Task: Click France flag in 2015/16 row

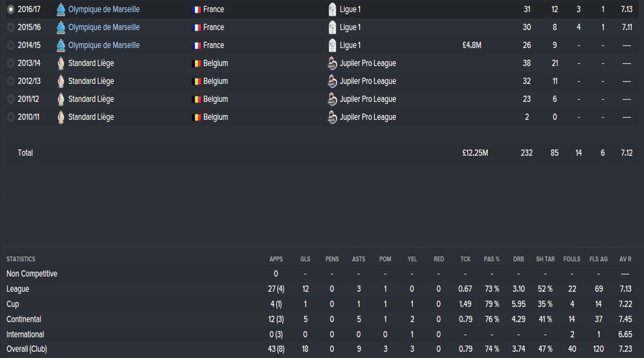Action: coord(197,27)
